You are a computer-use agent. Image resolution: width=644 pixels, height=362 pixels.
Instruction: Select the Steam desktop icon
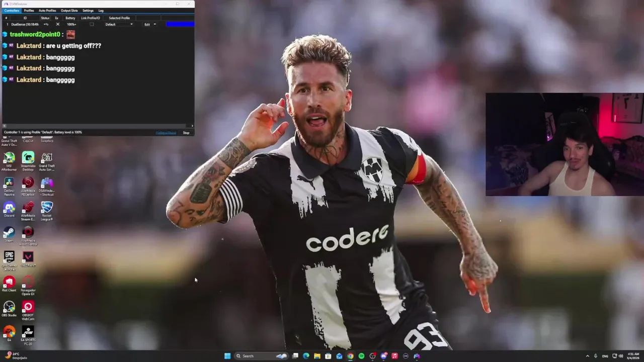(x=9, y=235)
